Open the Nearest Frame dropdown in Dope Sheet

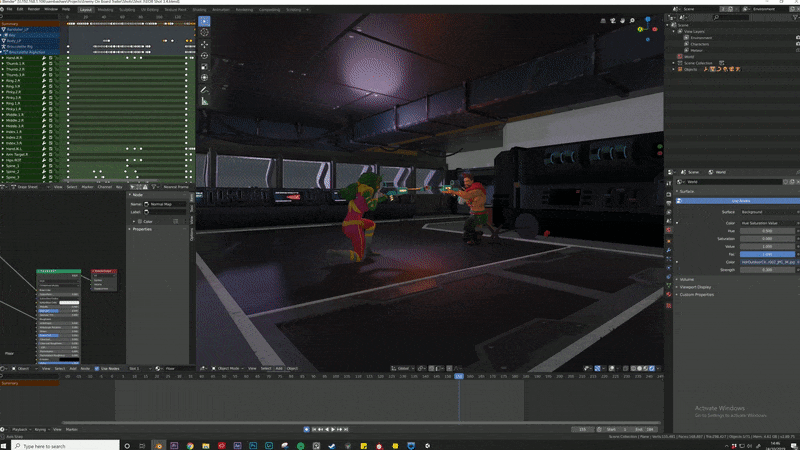coord(176,187)
